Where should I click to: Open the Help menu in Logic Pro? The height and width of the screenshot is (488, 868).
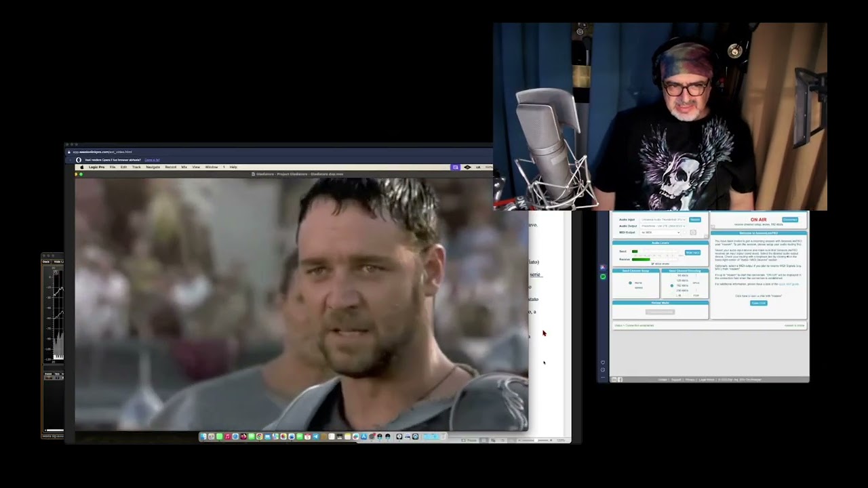tap(233, 167)
